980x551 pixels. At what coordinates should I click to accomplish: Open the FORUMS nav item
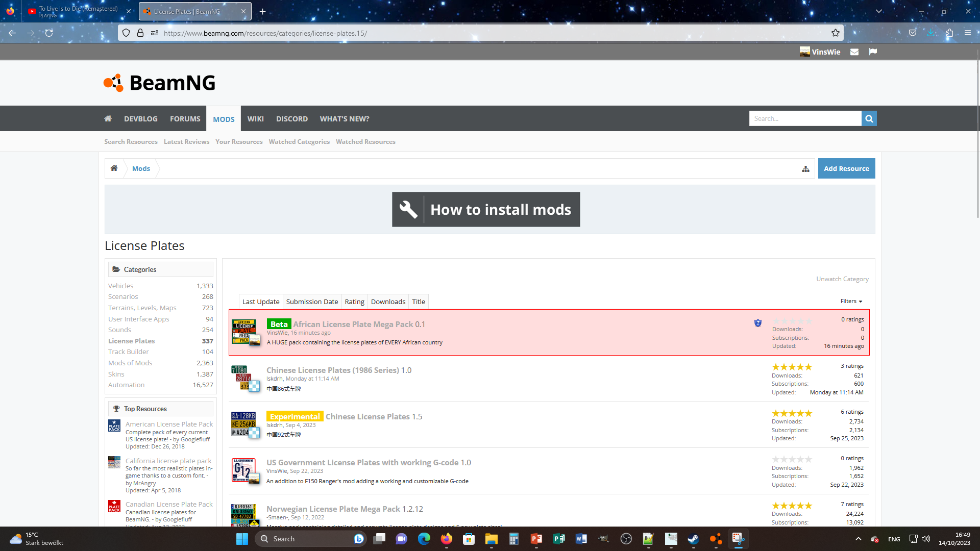coord(185,118)
